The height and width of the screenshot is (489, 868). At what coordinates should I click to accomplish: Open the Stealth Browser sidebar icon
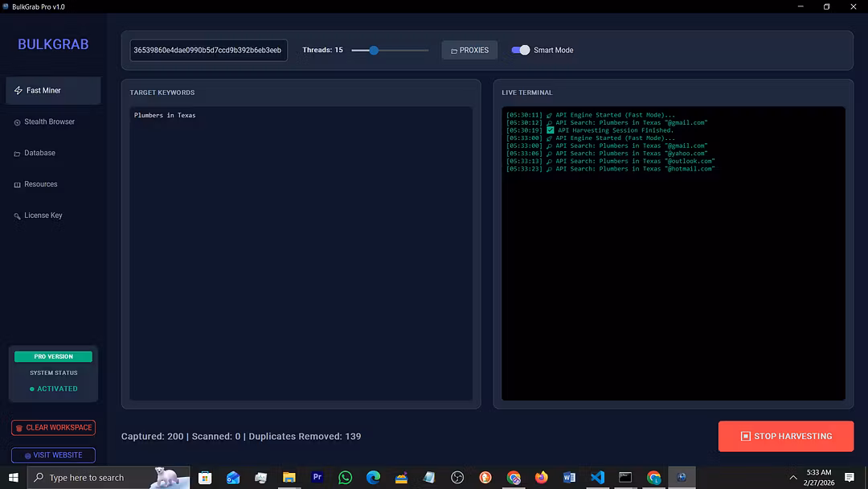[17, 122]
